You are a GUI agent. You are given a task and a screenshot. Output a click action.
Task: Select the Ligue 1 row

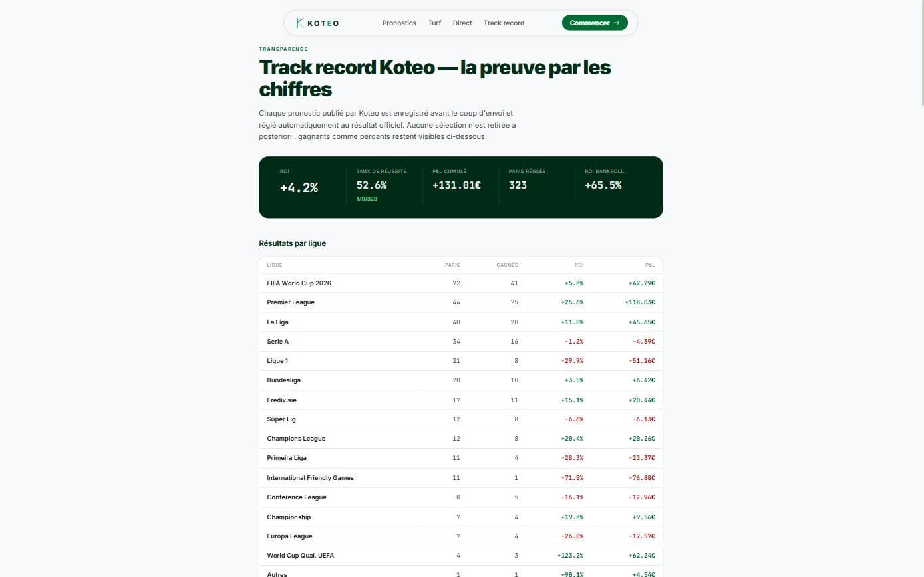pos(461,361)
